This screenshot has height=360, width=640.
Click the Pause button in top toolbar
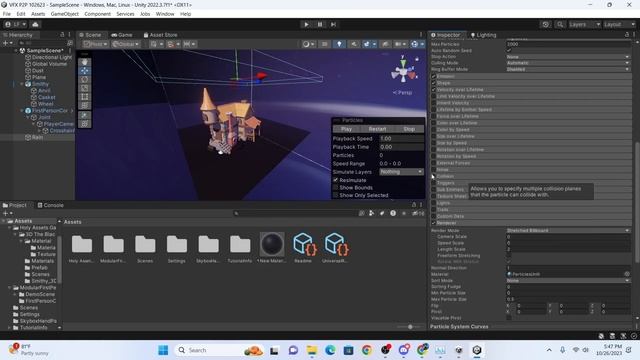click(x=320, y=24)
